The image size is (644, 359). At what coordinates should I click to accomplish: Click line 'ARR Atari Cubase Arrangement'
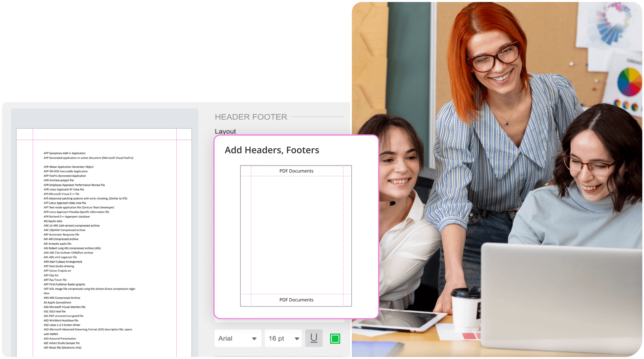tap(63, 262)
